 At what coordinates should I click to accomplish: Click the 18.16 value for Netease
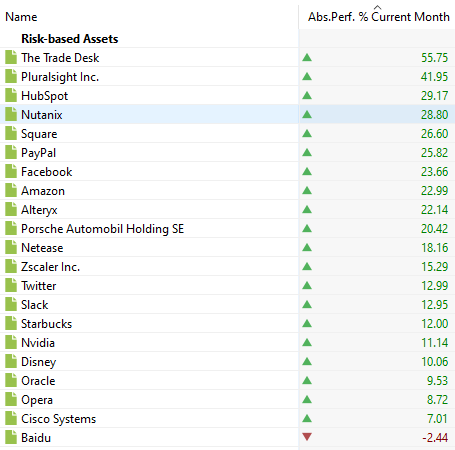[435, 248]
